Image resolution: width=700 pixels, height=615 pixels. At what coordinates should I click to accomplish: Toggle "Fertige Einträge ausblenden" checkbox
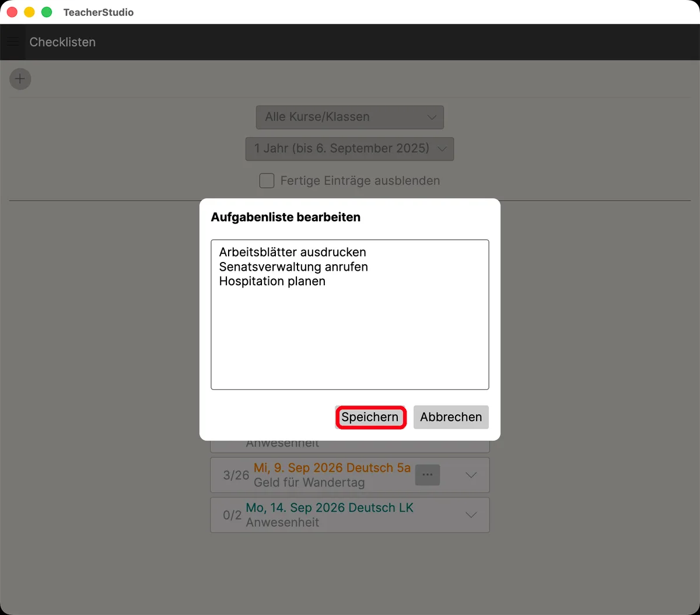tap(267, 181)
